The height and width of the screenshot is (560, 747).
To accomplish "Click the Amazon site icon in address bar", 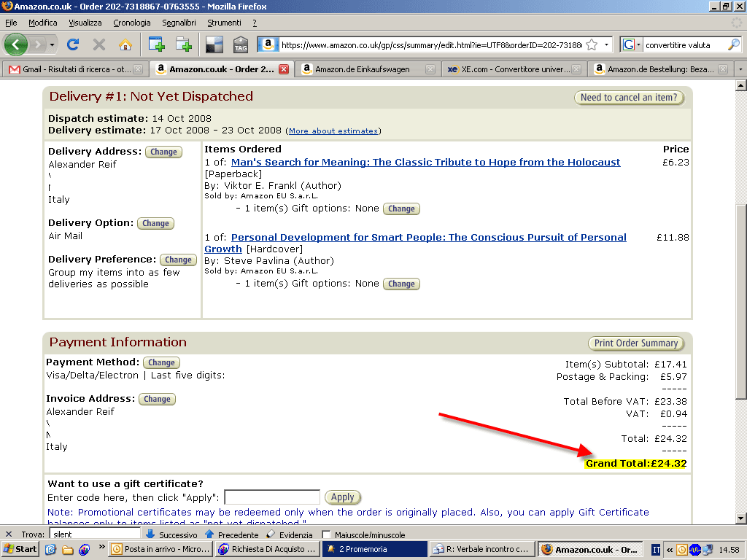I will (268, 44).
